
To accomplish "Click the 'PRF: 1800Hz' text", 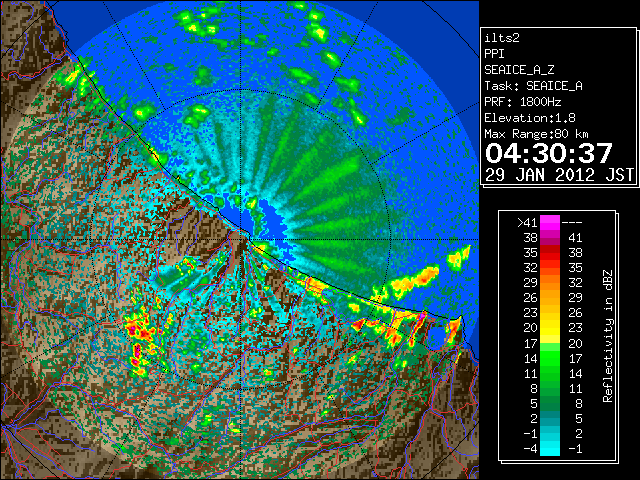I will 523,102.
